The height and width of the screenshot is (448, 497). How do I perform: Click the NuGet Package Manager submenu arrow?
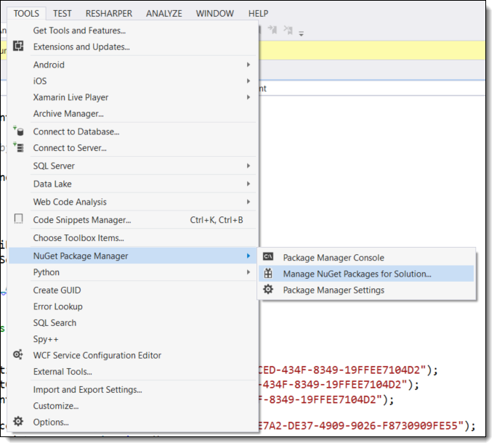[x=248, y=256]
